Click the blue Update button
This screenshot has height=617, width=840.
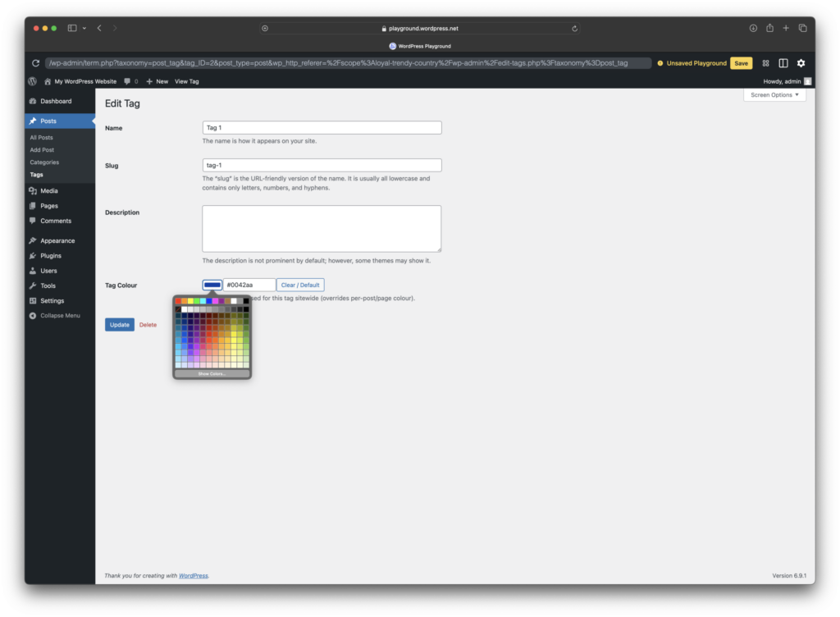[x=120, y=325]
